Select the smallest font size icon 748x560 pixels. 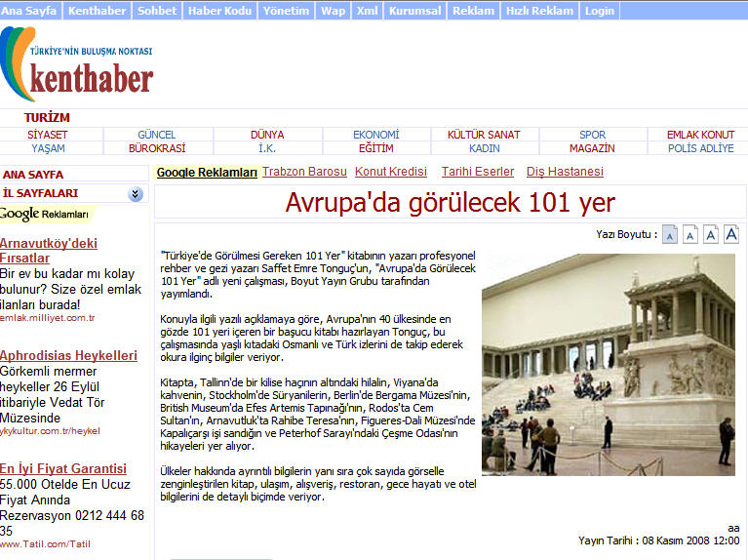click(x=669, y=234)
